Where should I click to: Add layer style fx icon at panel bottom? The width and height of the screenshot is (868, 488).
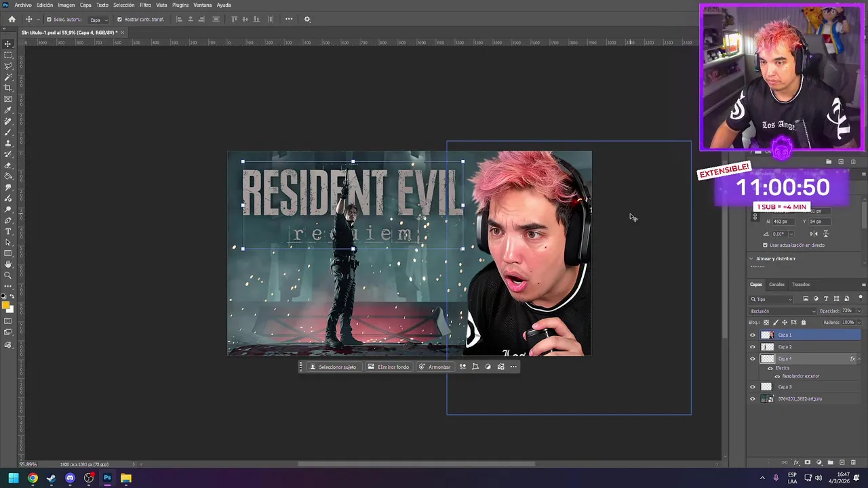pos(796,462)
